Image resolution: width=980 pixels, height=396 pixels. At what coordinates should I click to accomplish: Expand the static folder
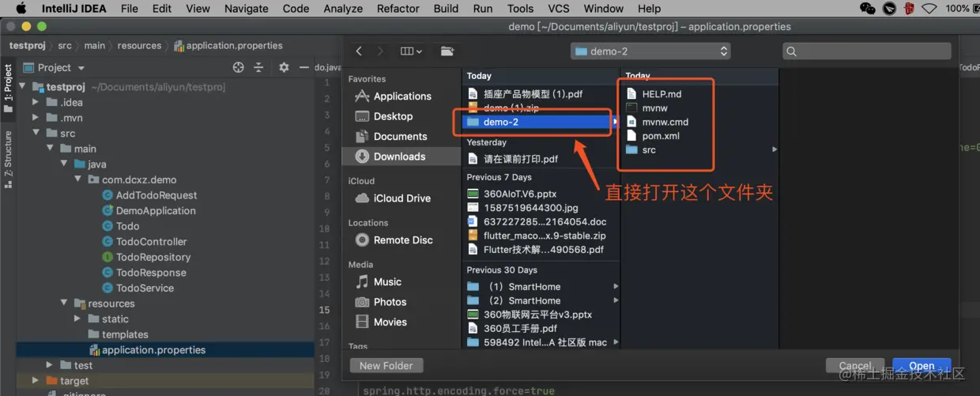(x=78, y=319)
